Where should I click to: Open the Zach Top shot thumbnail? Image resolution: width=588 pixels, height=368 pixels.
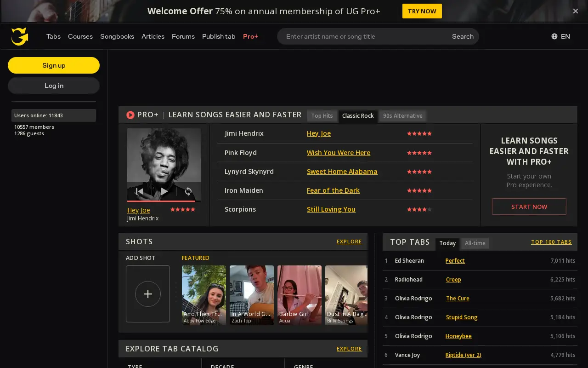pyautogui.click(x=252, y=295)
